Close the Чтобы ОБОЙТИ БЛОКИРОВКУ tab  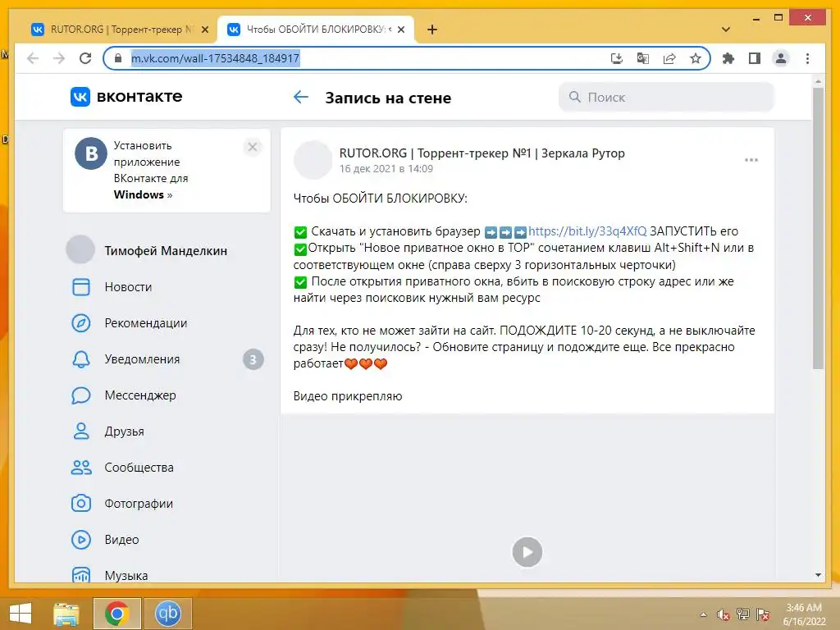pos(401,30)
